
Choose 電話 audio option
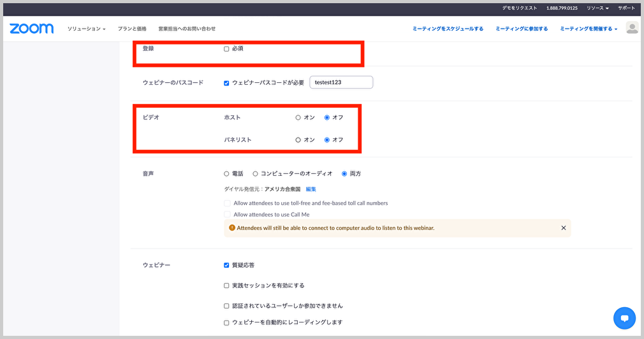coord(226,173)
